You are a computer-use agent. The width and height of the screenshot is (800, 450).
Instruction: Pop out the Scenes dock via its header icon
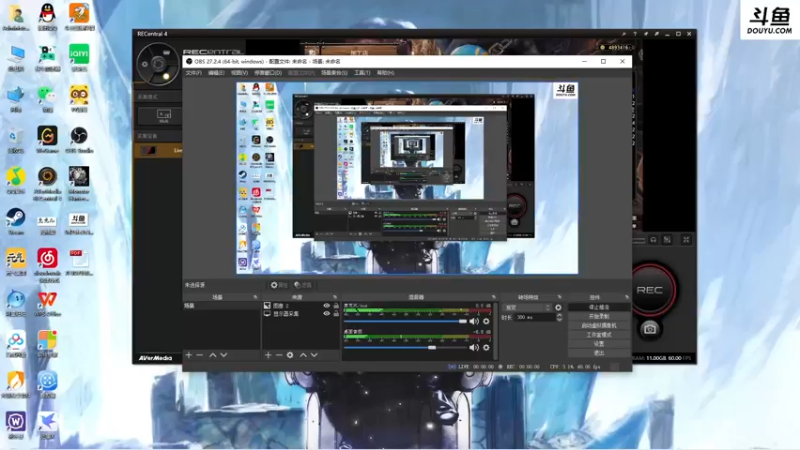[255, 297]
